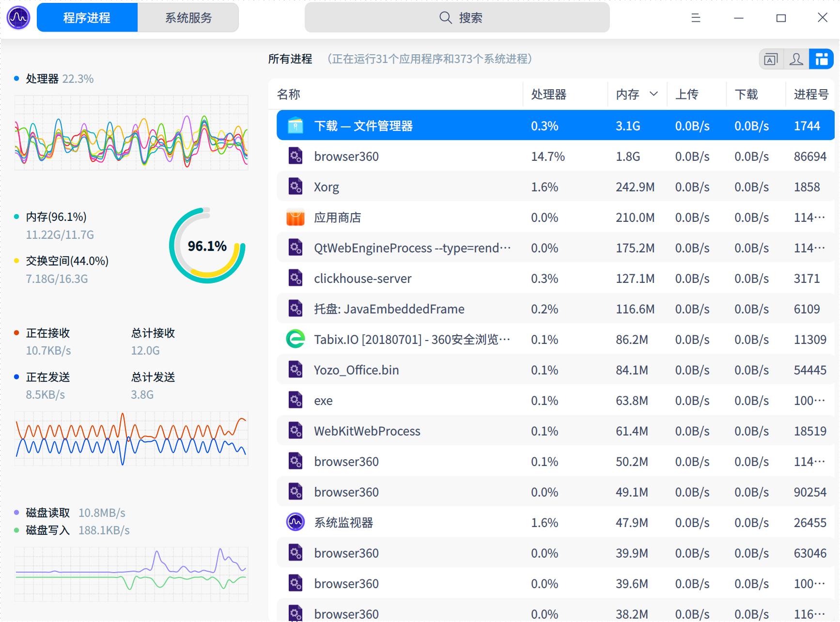
Task: Toggle 内存 column sort arrow
Action: click(x=653, y=94)
